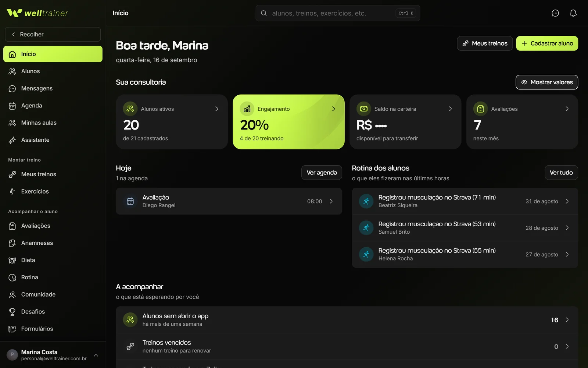Open the chat messages icon in header
This screenshot has width=588, height=368.
(x=555, y=13)
